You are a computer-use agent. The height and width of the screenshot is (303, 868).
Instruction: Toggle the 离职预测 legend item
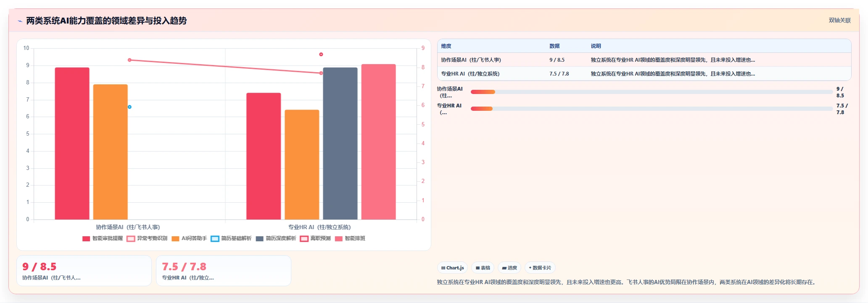pos(315,238)
